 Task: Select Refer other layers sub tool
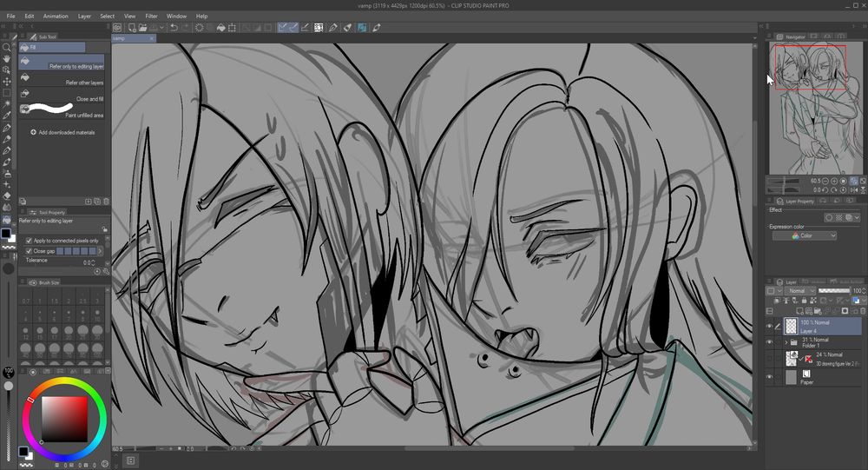click(62, 79)
